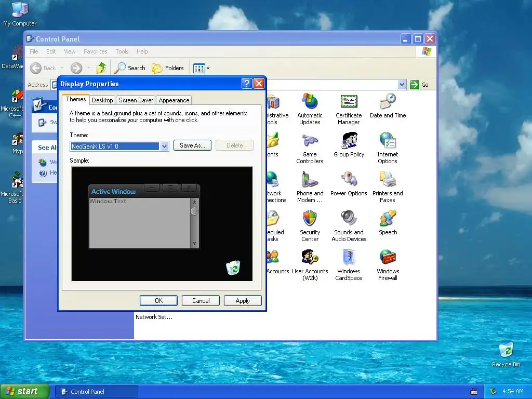Click Apply in Display Properties

click(243, 301)
